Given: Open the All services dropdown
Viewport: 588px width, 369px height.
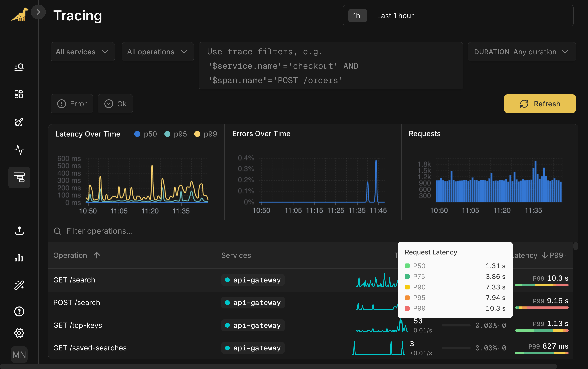Looking at the screenshot, I should [x=83, y=52].
